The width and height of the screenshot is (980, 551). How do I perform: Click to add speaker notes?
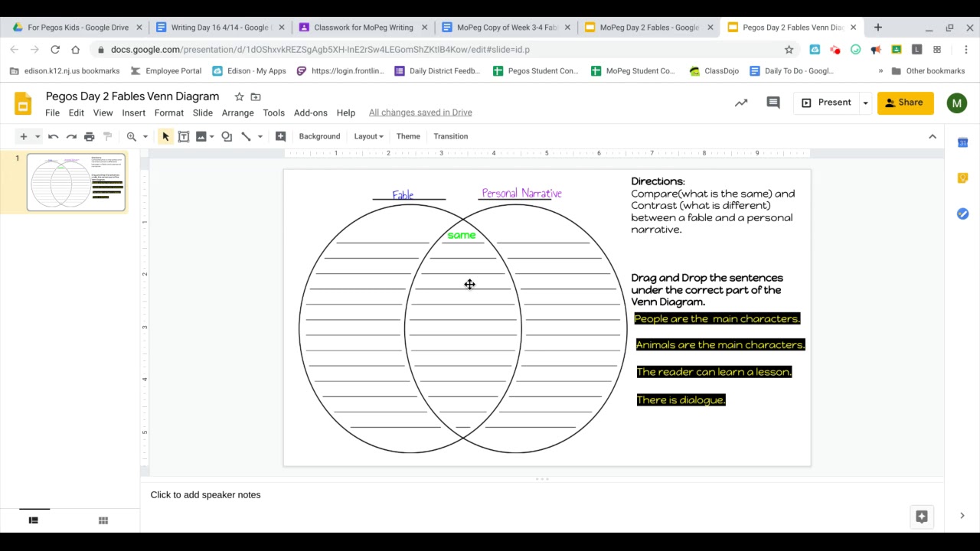[x=205, y=495]
